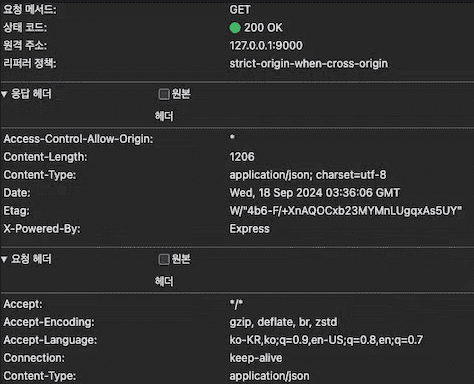Select the remote address 127.0.0.1:9000

click(266, 46)
